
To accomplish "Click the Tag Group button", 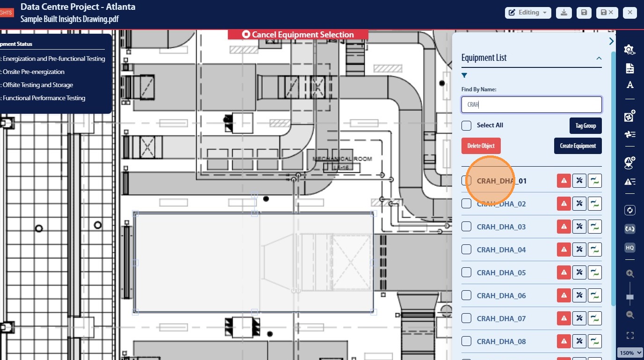I will pos(585,125).
